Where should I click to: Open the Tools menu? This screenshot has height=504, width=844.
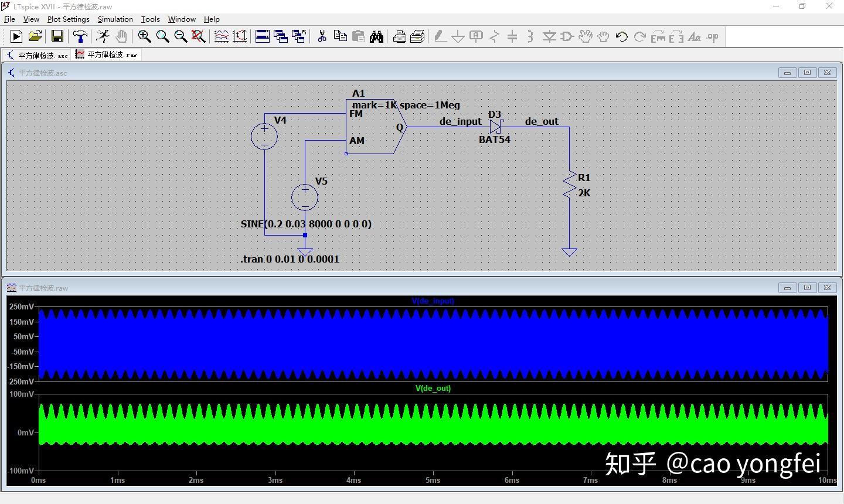pos(150,19)
